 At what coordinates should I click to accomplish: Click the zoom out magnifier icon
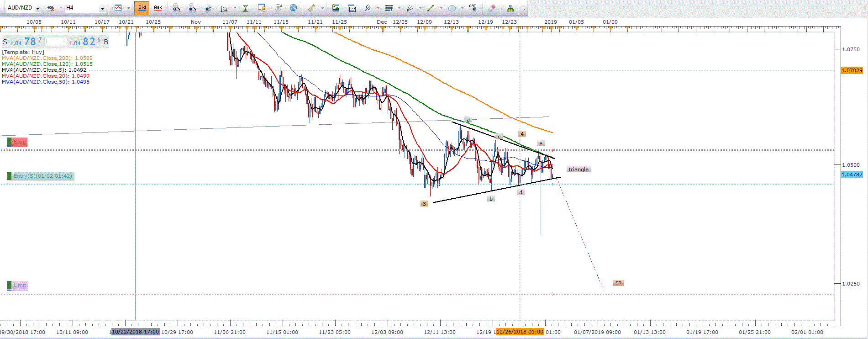click(192, 8)
